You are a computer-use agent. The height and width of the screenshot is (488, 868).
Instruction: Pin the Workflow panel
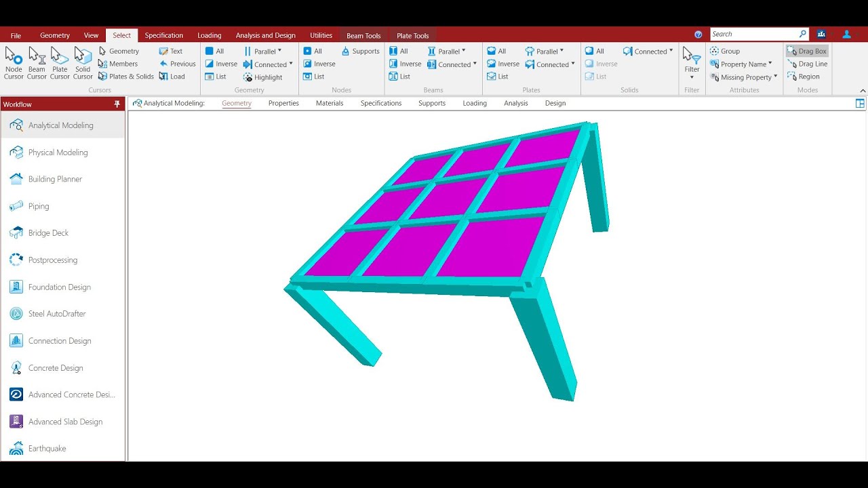point(117,104)
